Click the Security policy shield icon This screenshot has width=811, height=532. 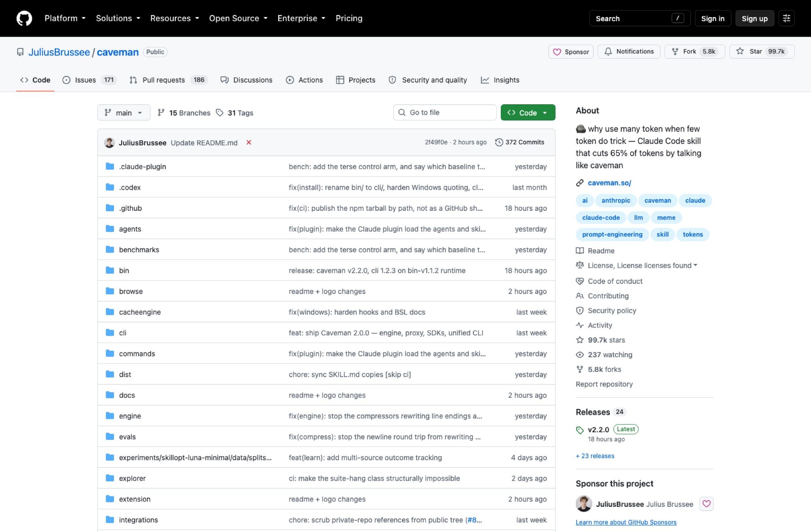580,311
